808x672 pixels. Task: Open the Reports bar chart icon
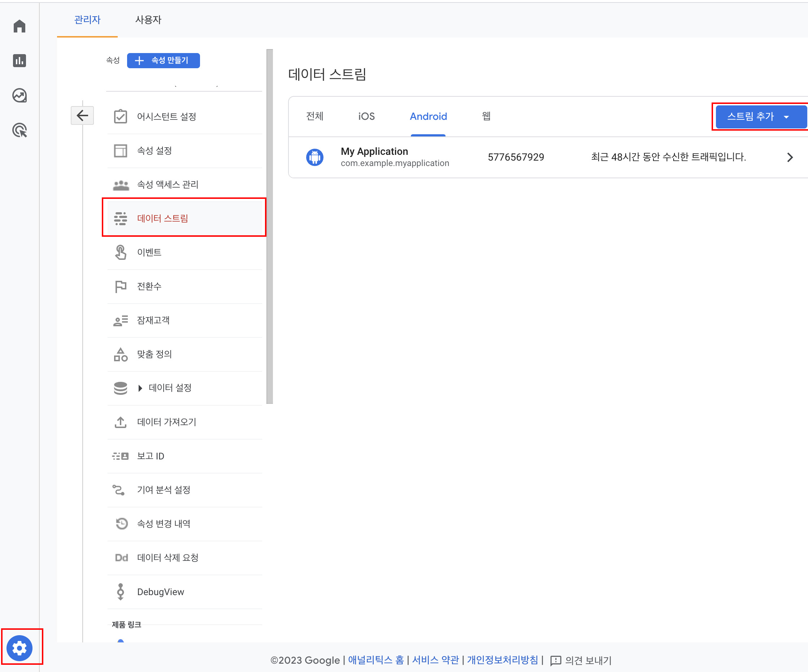19,60
